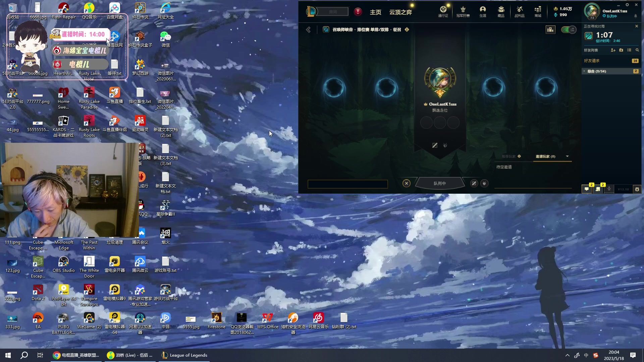Screen dimensions: 644x362
Task: Select the PUBG BATTLEGROUNDS desktop icon
Action: pos(63,324)
